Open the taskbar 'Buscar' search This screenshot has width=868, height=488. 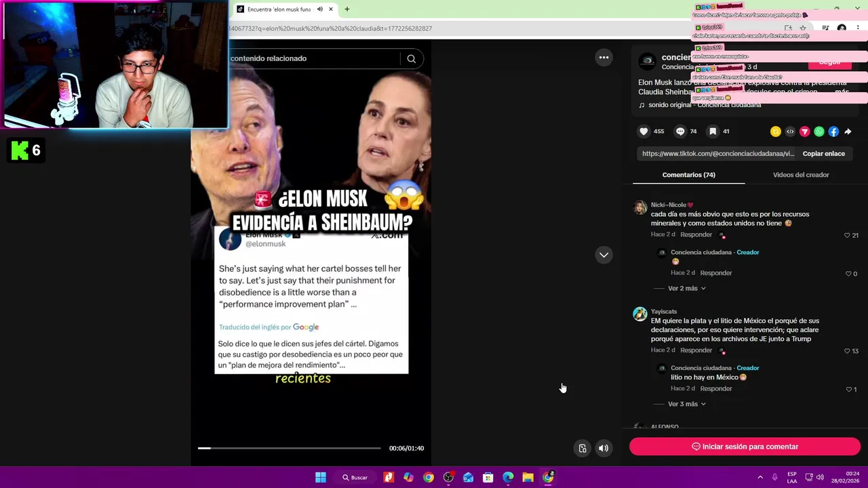[355, 478]
